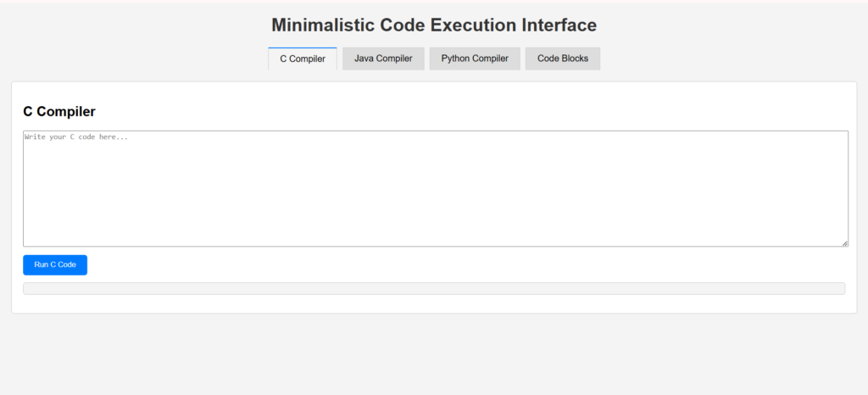
Task: Click the grey output box below Run button
Action: pyautogui.click(x=434, y=289)
